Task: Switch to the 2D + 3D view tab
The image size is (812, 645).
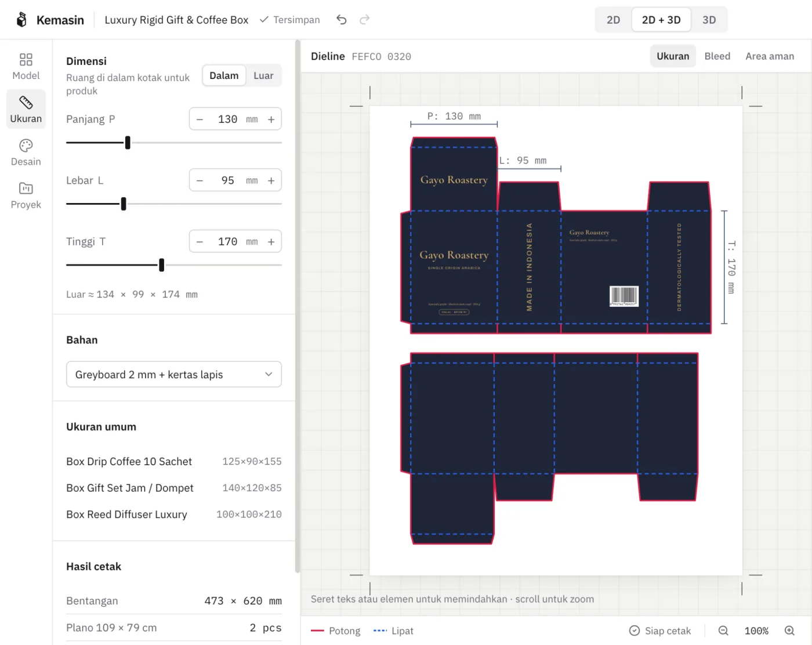Action: coord(661,20)
